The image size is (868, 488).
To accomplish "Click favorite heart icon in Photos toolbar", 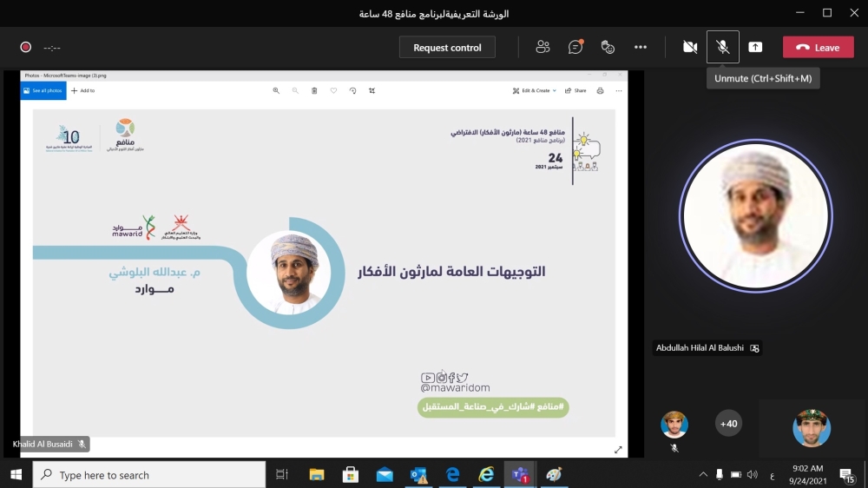I will point(333,90).
